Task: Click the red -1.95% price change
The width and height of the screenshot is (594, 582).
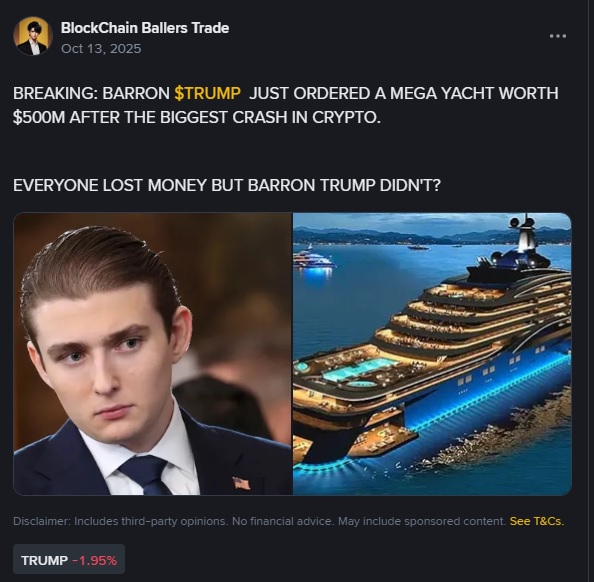Action: click(x=94, y=560)
